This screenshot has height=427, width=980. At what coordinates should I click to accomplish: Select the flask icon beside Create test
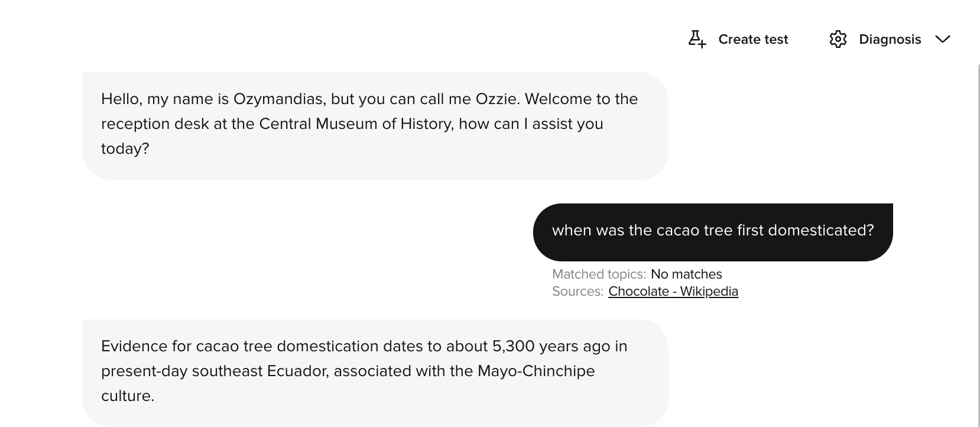[696, 39]
